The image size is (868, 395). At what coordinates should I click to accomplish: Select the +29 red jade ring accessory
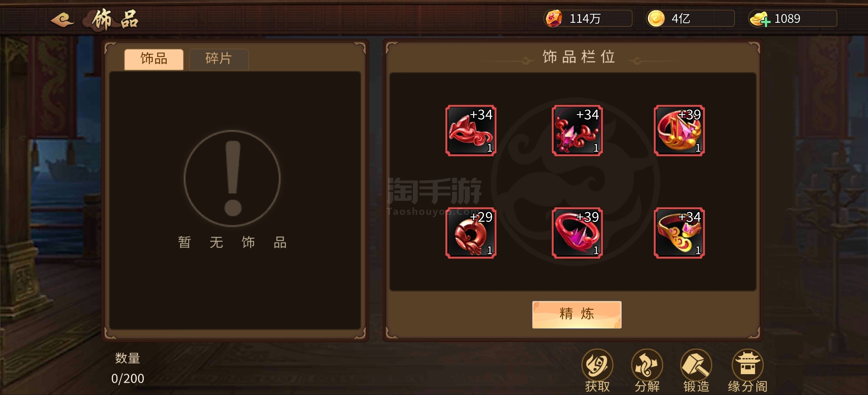(x=471, y=233)
